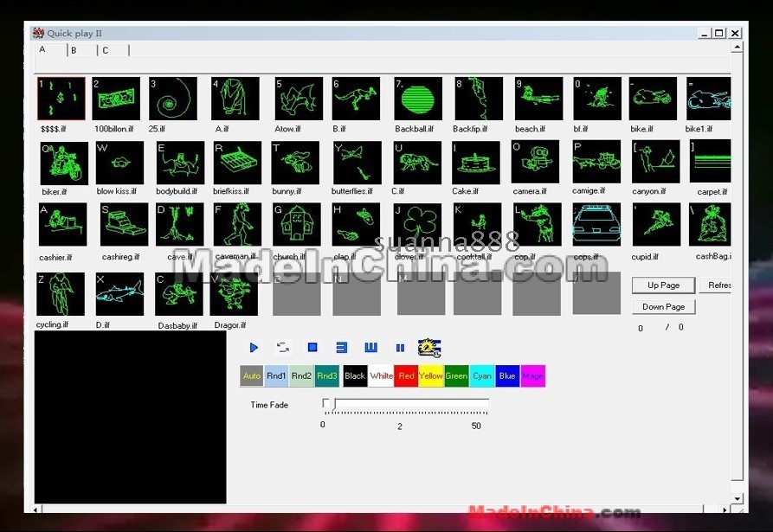Click the Down Page button
773x532 pixels.
(664, 307)
